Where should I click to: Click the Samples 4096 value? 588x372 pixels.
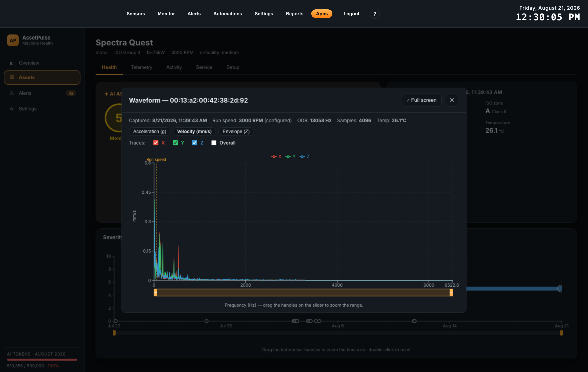pos(365,120)
